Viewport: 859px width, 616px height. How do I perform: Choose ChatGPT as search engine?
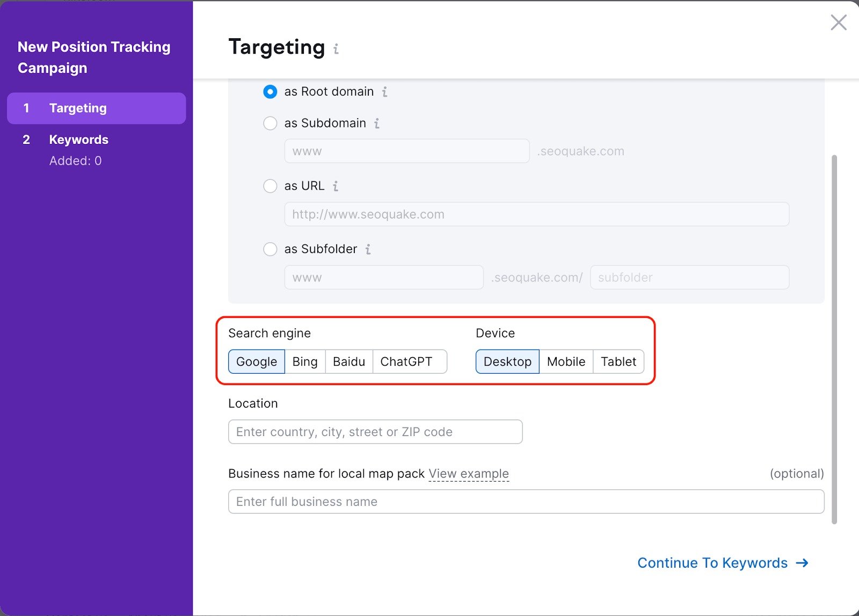406,362
